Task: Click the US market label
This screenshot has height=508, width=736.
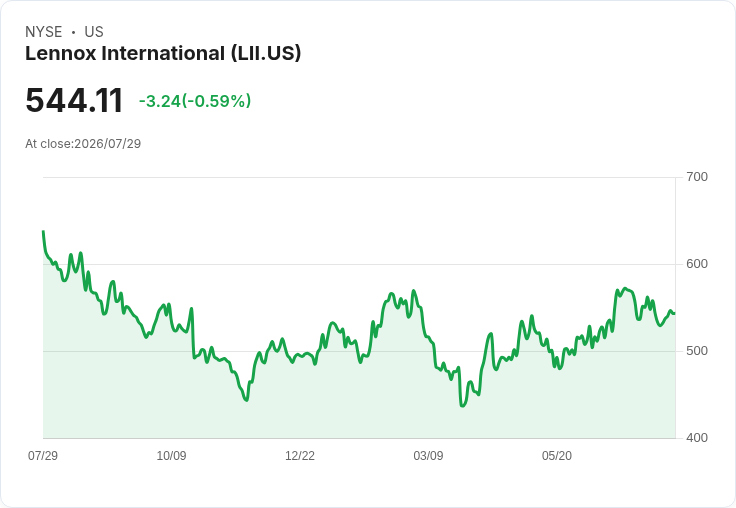Action: click(94, 32)
